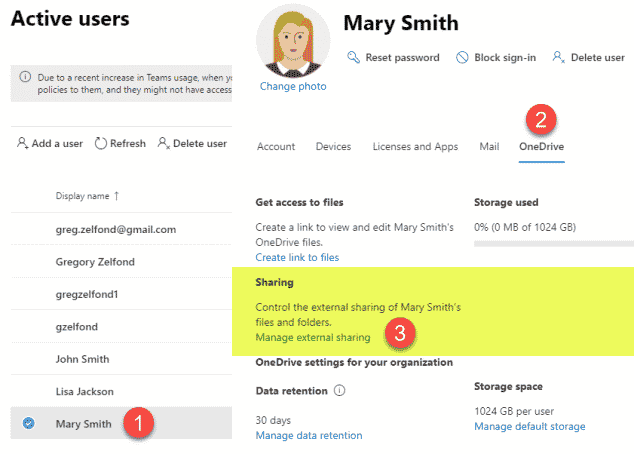Click the Reset password label
The width and height of the screenshot is (634, 454).
click(x=402, y=58)
